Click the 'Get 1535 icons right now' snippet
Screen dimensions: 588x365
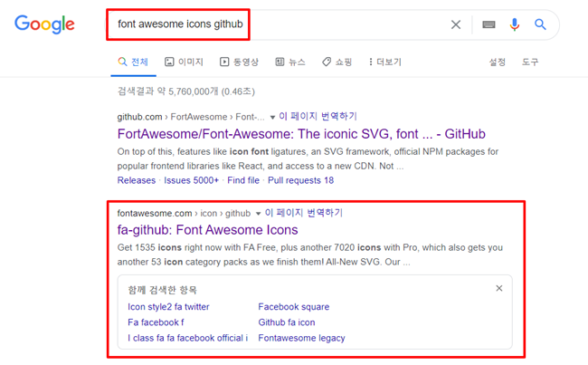coord(309,255)
